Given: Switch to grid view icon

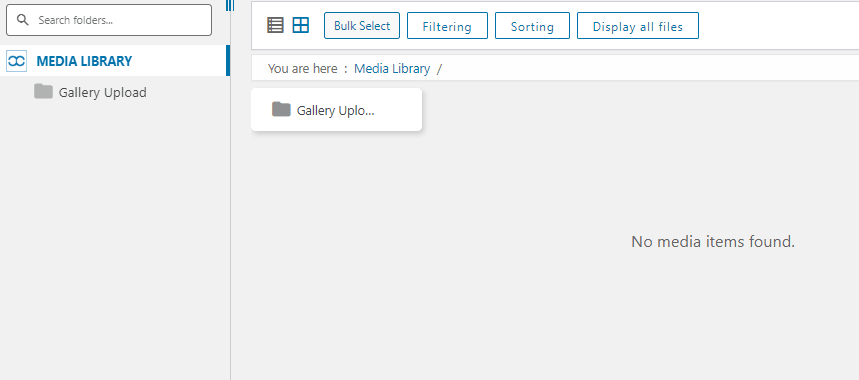Looking at the screenshot, I should pos(301,25).
